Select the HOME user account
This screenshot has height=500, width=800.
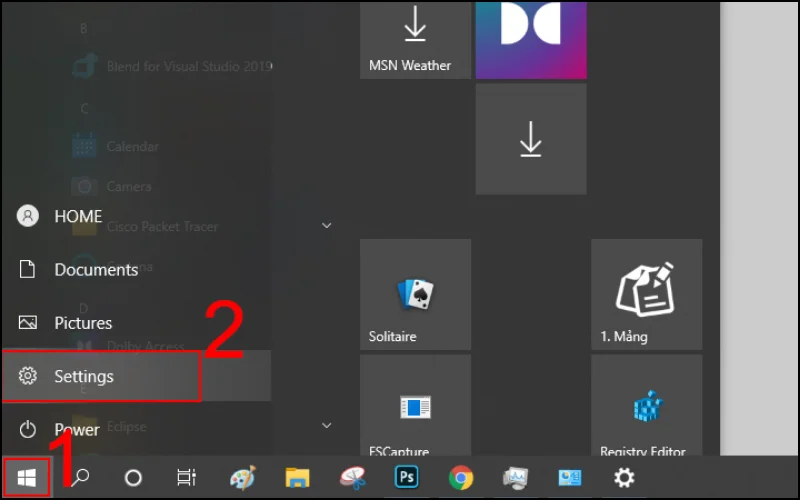[x=136, y=216]
